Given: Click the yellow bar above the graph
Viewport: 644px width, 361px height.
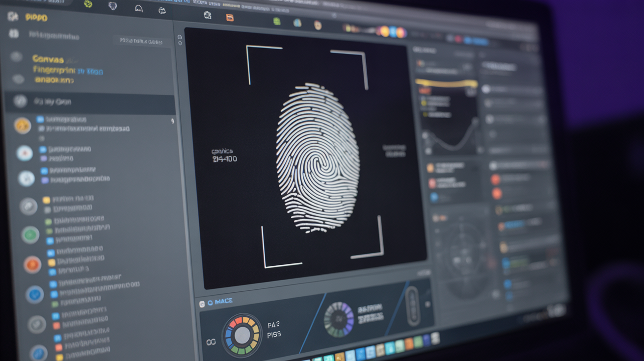Looking at the screenshot, I should [x=446, y=83].
